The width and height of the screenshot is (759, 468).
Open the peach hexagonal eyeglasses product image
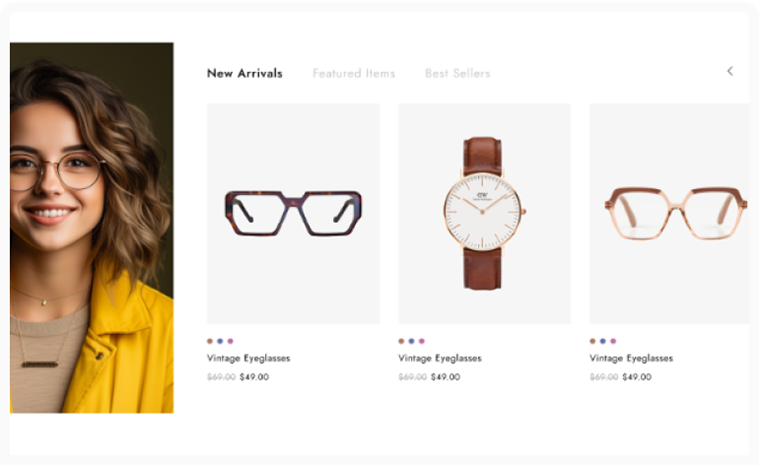[669, 213]
